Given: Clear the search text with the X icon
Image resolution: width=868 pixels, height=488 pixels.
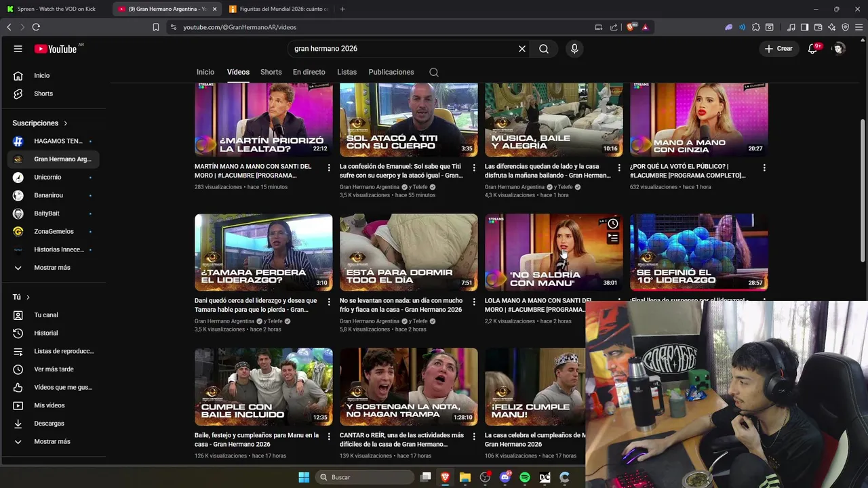Looking at the screenshot, I should coord(522,49).
